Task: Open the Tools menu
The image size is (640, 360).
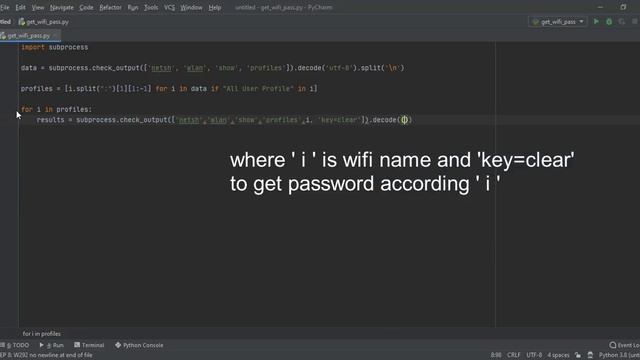Action: pos(151,7)
